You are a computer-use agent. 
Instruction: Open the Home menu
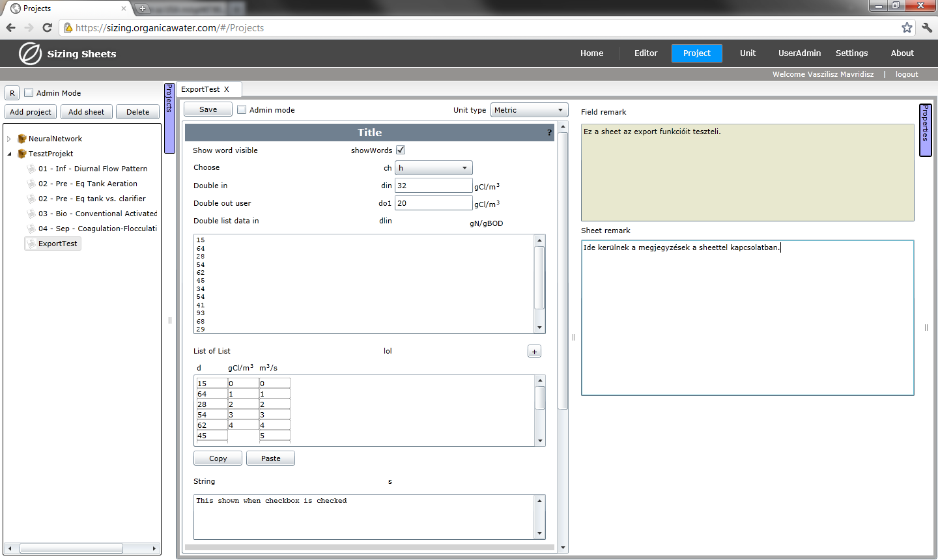tap(591, 53)
